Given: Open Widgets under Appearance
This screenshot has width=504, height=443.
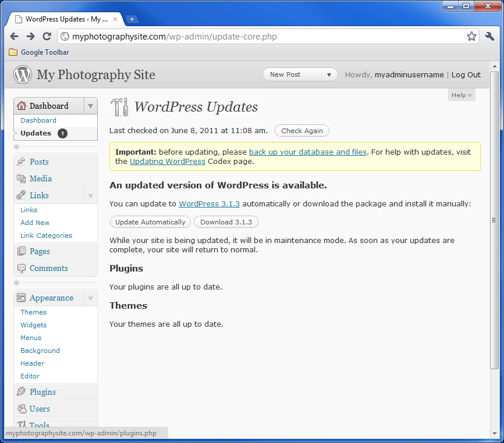Looking at the screenshot, I should point(33,325).
